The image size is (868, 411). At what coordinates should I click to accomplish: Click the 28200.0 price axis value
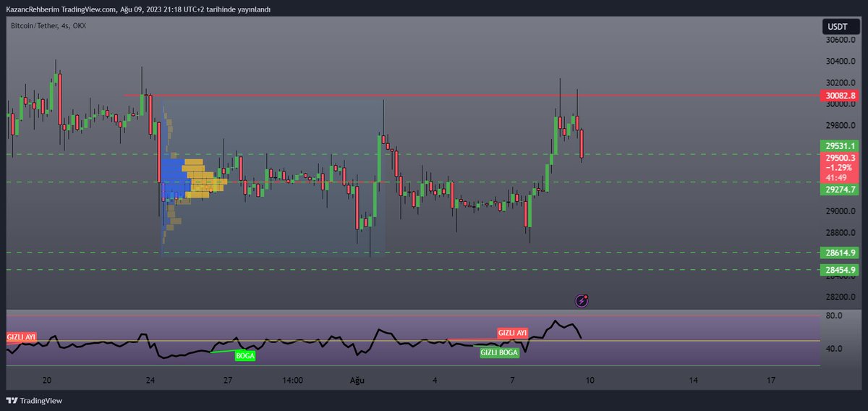841,297
